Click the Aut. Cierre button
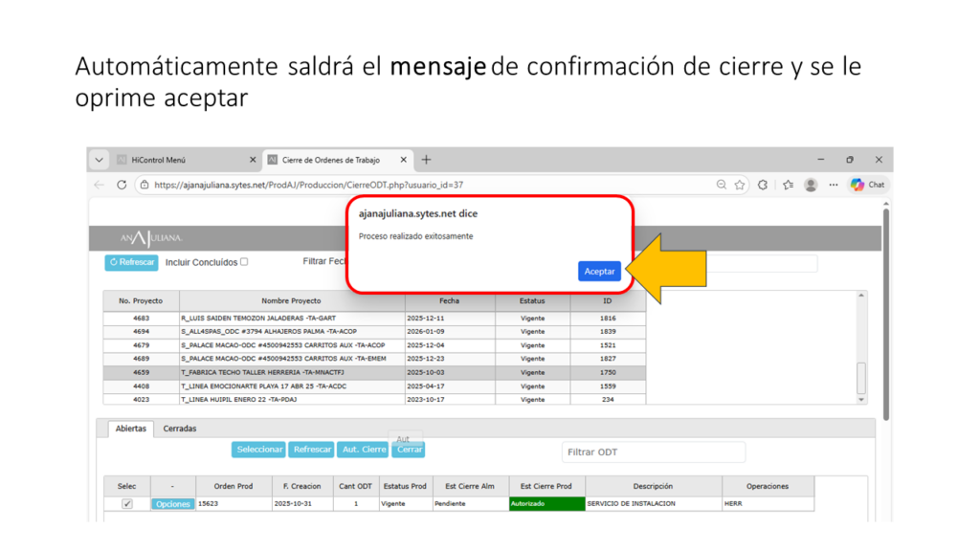This screenshot has width=980, height=551. coord(364,450)
